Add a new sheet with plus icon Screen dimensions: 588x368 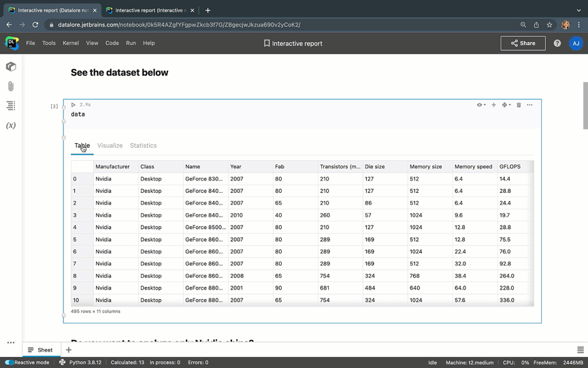click(69, 350)
